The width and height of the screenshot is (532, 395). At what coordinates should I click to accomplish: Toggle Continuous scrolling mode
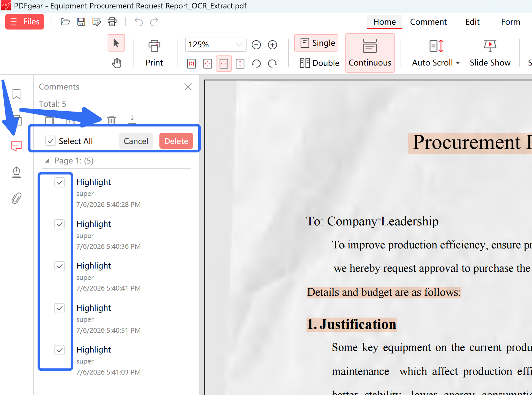370,53
